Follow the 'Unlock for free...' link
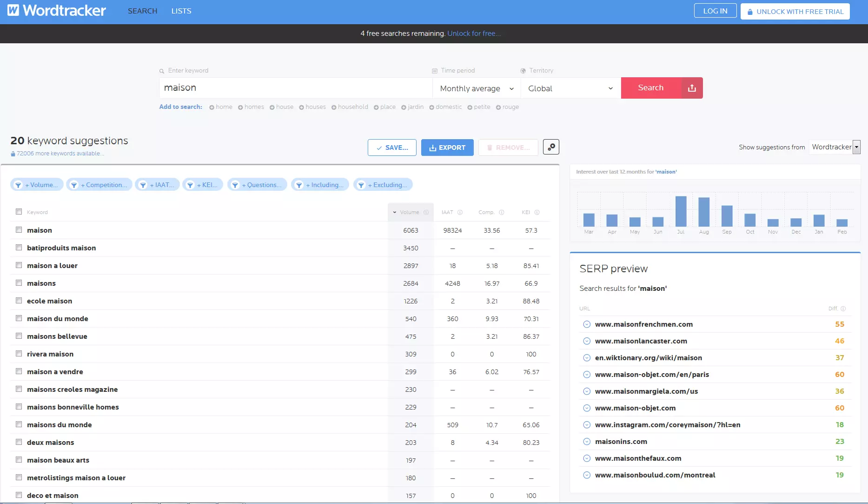This screenshot has height=504, width=868. tap(474, 34)
